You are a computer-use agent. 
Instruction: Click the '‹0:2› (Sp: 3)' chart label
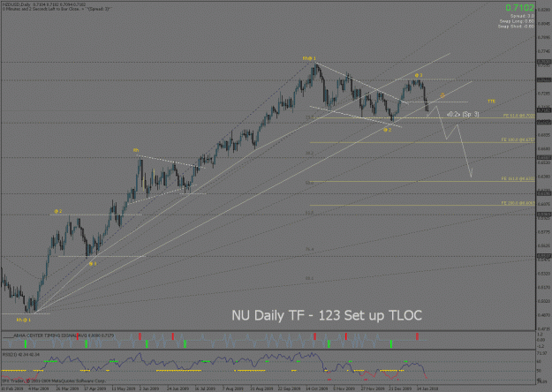click(x=463, y=114)
